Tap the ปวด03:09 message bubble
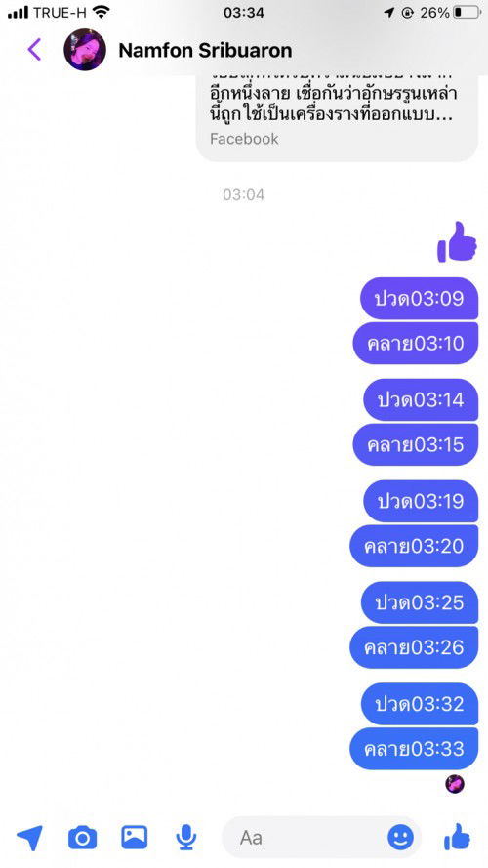The height and width of the screenshot is (868, 488). point(419,299)
